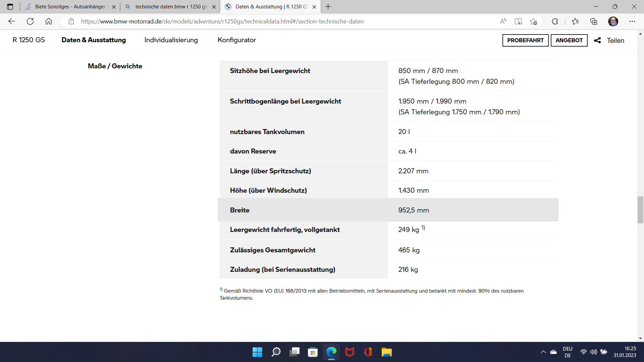Click the 465 kg value
644x362 pixels.
coord(409,250)
